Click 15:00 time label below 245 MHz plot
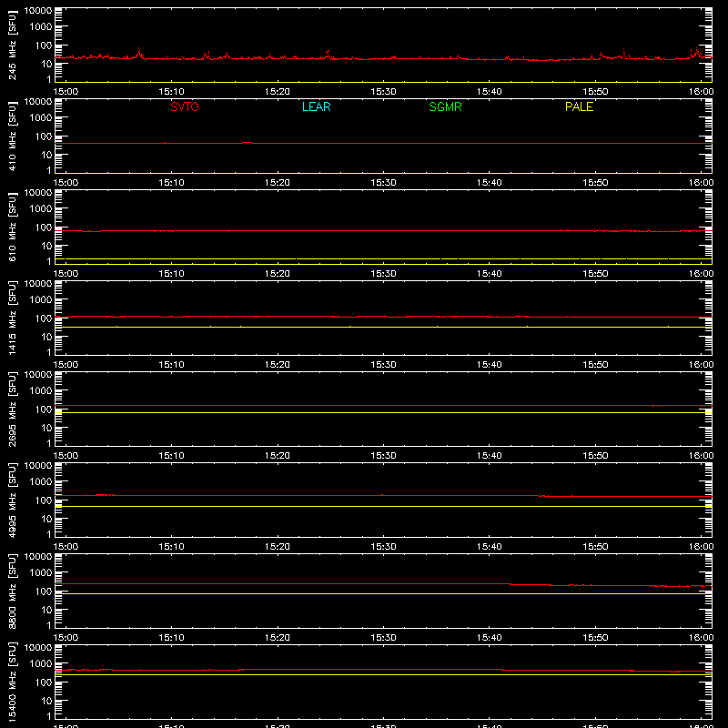Screen dimensions: 728x728 click(66, 92)
